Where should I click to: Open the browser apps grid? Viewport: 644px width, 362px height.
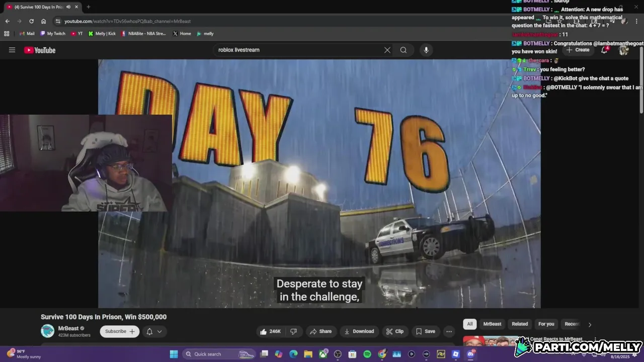[7, 34]
